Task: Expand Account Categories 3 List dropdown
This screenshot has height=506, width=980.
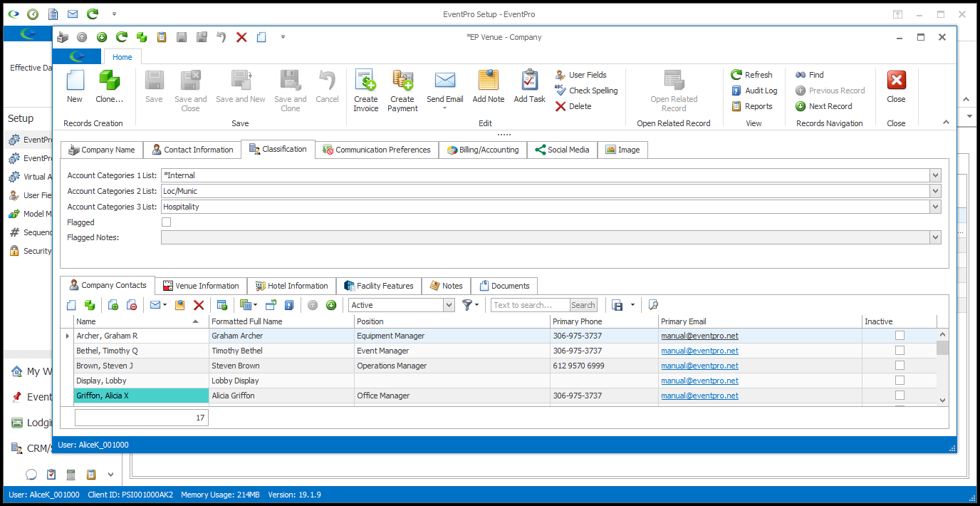Action: [935, 207]
